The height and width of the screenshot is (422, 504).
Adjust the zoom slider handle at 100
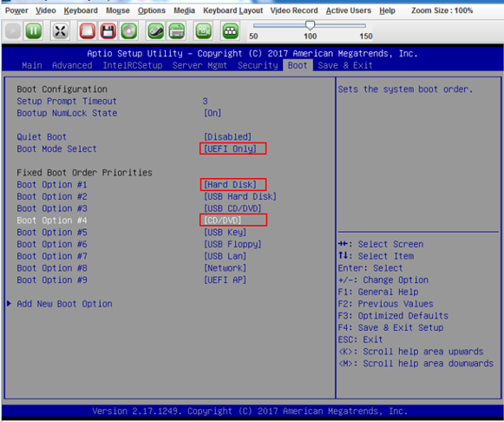tap(310, 25)
